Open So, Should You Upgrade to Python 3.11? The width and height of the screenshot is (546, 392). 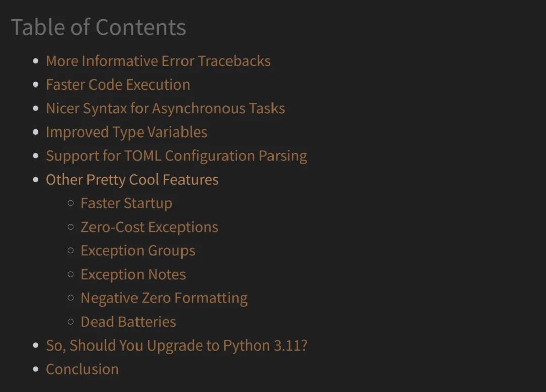[176, 345]
